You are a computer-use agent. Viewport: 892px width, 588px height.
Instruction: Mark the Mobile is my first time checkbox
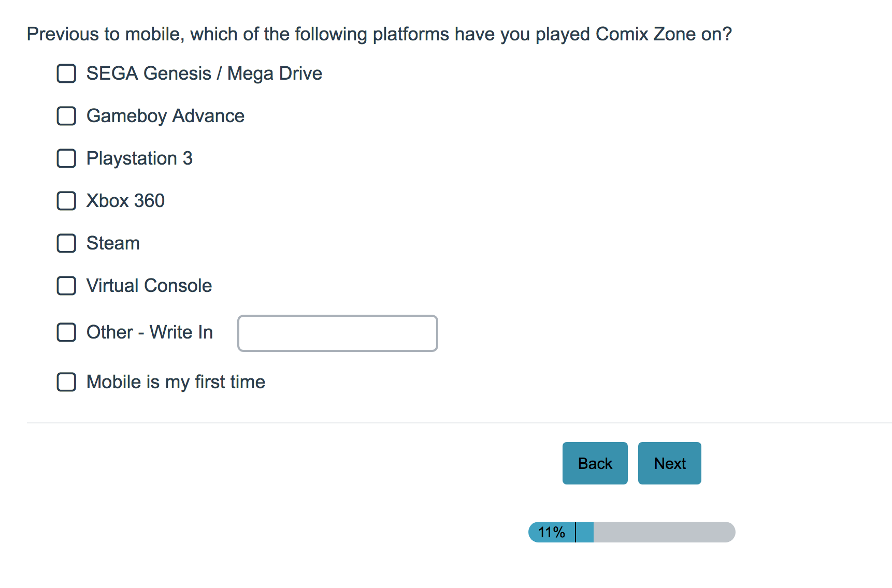coord(66,382)
